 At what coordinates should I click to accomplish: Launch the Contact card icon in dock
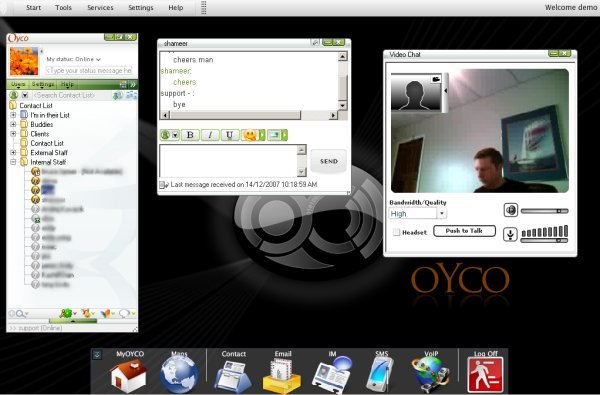click(233, 377)
